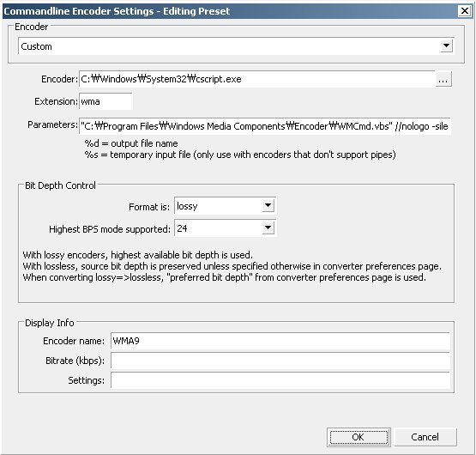Confirm changes with the OK button
The height and width of the screenshot is (455, 476).
tap(359, 437)
